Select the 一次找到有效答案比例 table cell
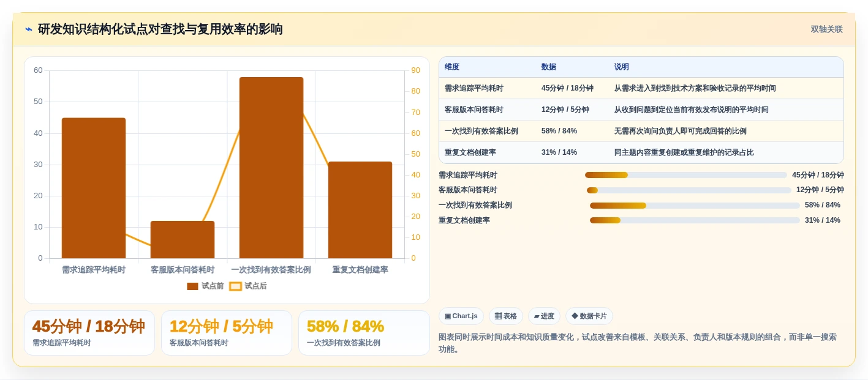Image resolution: width=868 pixels, height=380 pixels. click(481, 131)
